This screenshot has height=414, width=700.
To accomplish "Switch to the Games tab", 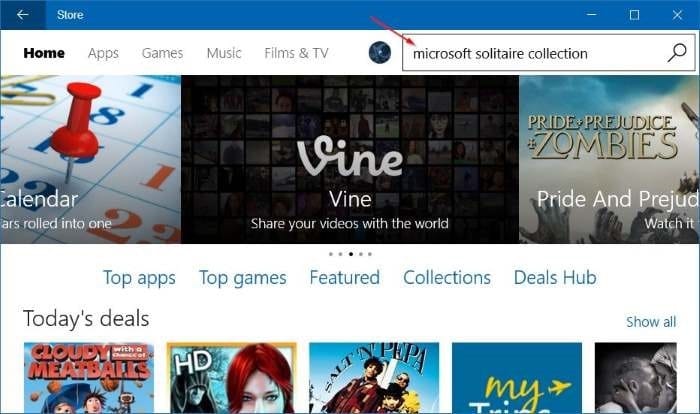I will 162,53.
